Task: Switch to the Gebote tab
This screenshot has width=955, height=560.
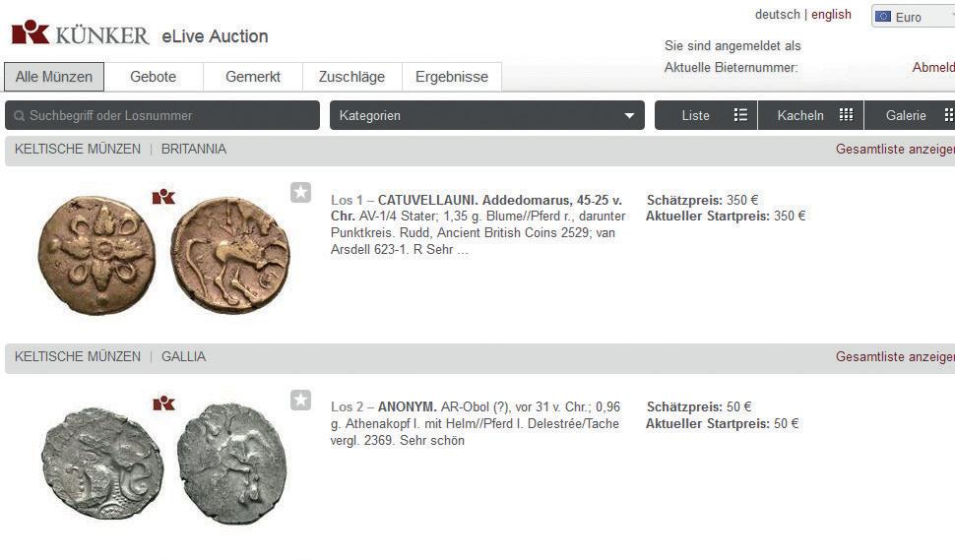Action: 153,77
